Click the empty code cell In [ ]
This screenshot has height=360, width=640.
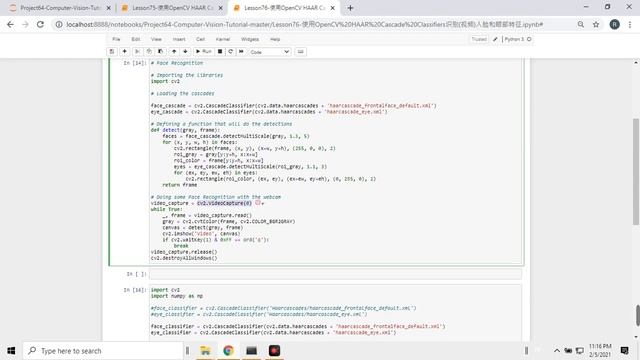pyautogui.click(x=335, y=274)
